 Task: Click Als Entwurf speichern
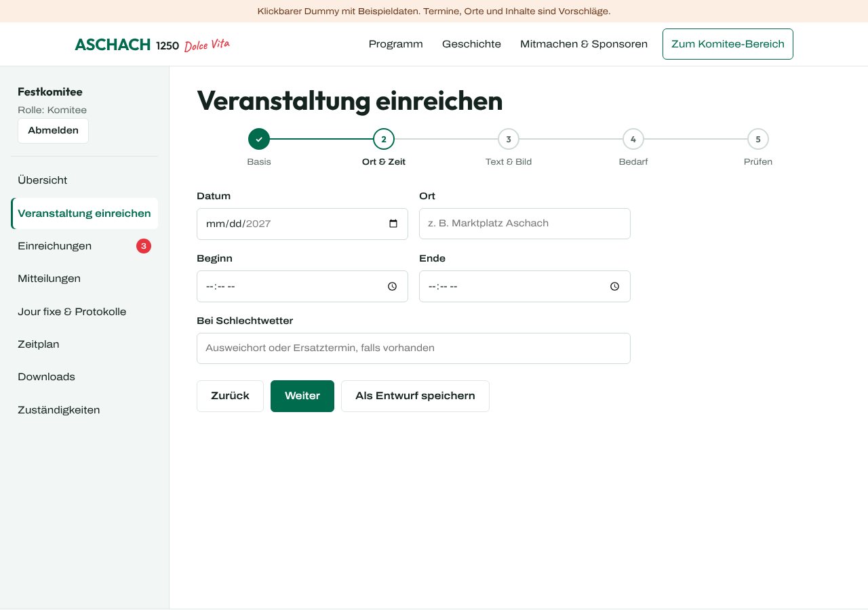coord(415,396)
